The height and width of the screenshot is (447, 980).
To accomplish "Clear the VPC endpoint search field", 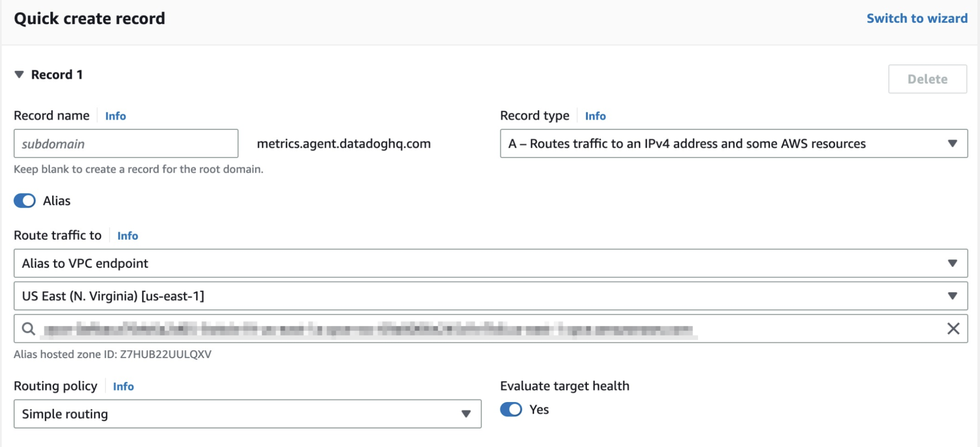I will pyautogui.click(x=953, y=329).
